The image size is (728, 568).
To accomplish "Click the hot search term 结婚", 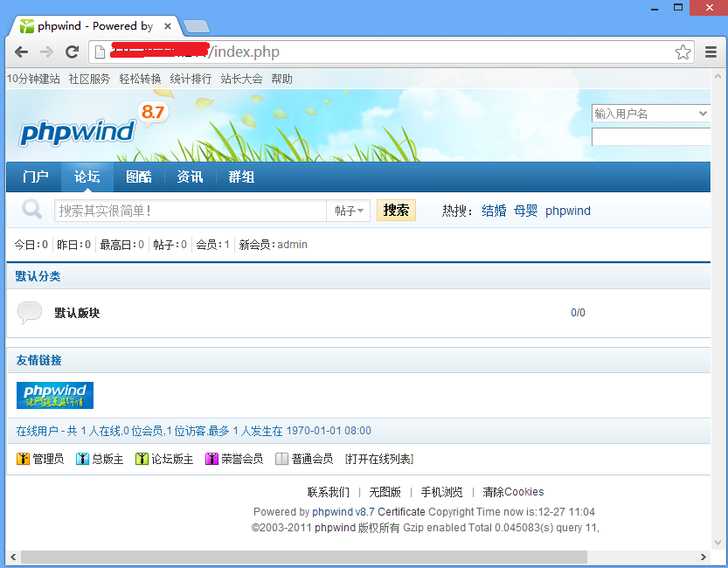I will 494,211.
